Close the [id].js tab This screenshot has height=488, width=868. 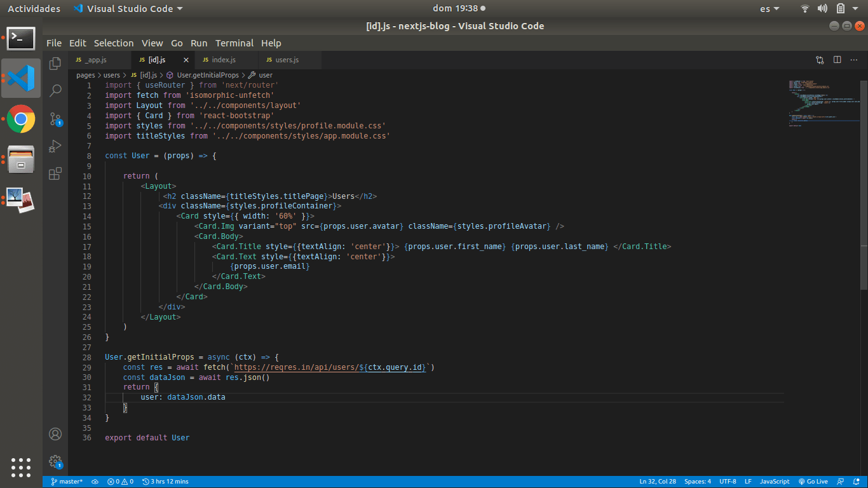pos(186,60)
